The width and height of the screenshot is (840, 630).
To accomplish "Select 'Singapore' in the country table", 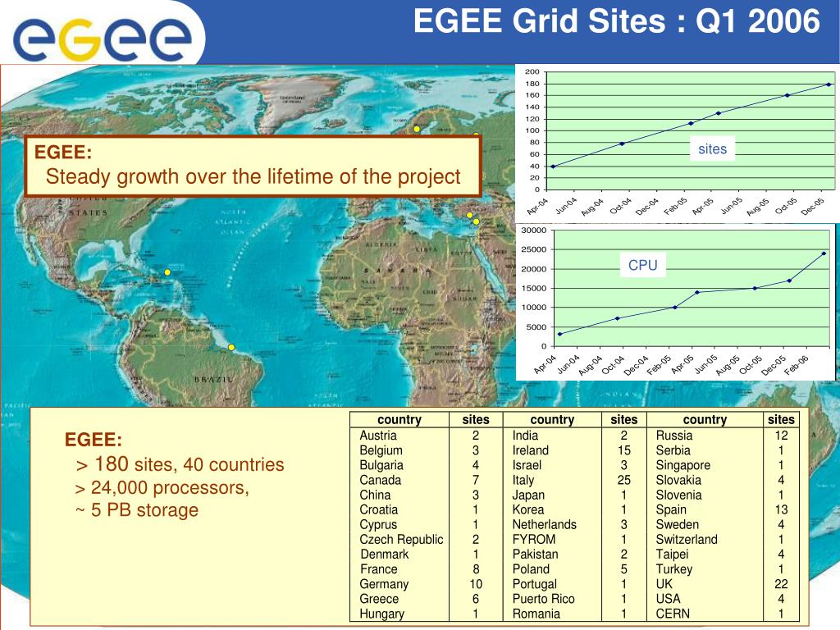I will [683, 465].
